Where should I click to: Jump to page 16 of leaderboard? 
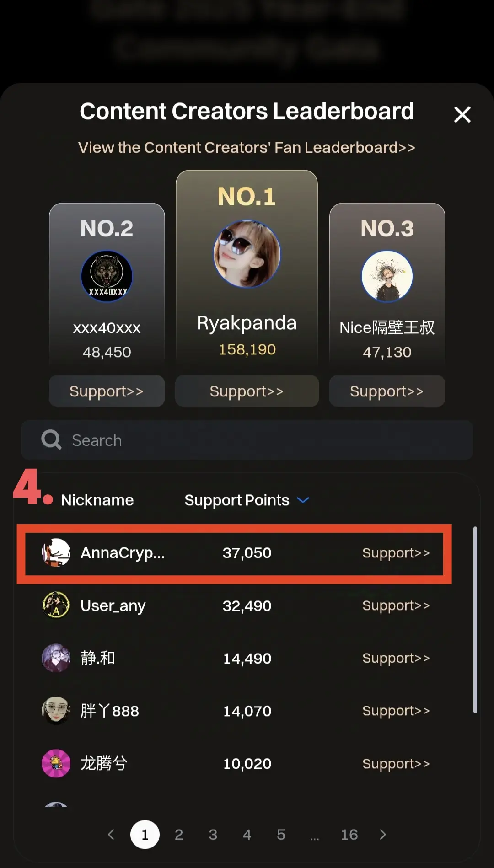click(349, 835)
